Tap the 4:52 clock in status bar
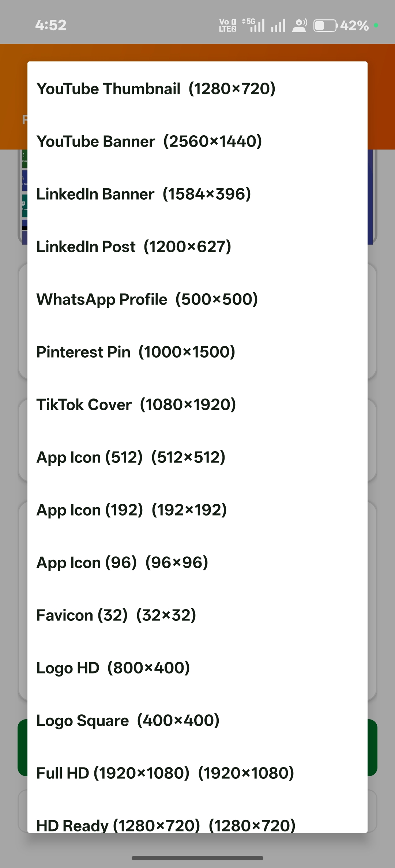Screen dimensions: 395x868 pos(51,25)
